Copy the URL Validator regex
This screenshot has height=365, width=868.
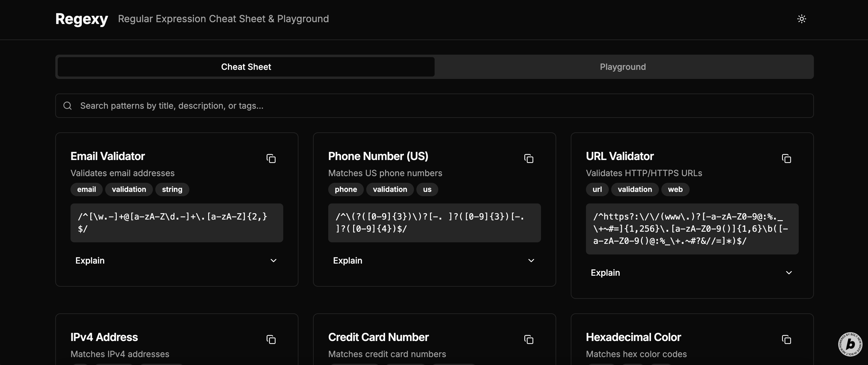tap(786, 158)
